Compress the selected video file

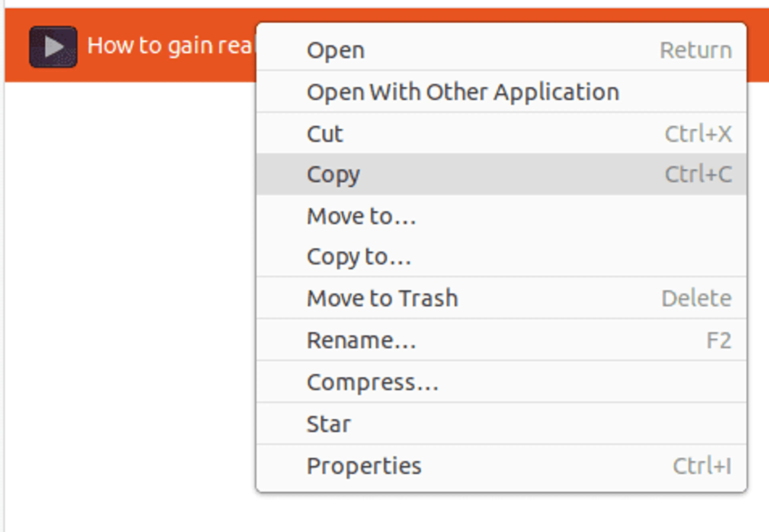point(372,382)
